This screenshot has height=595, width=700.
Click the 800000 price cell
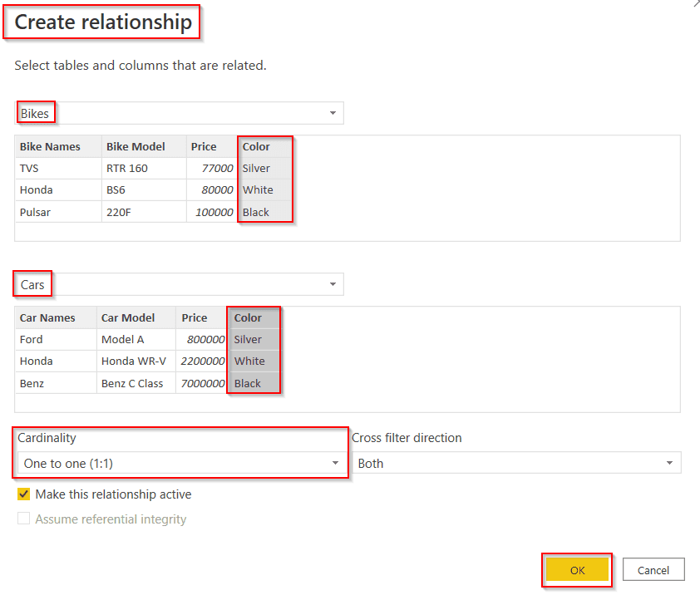pyautogui.click(x=202, y=339)
